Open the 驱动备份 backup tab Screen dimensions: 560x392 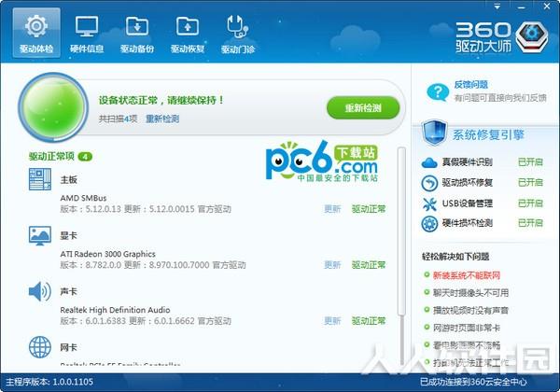137,33
